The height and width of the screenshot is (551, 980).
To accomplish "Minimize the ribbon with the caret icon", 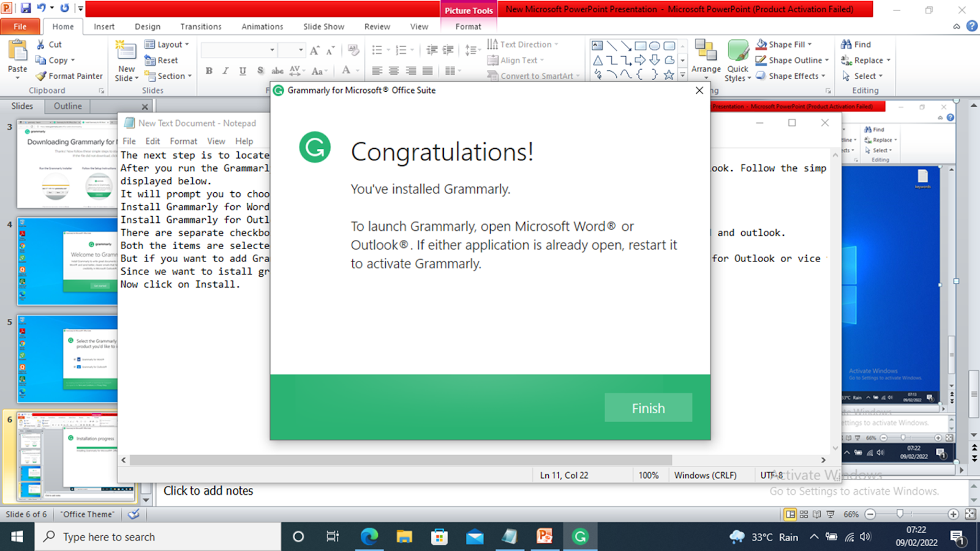I will pyautogui.click(x=957, y=26).
